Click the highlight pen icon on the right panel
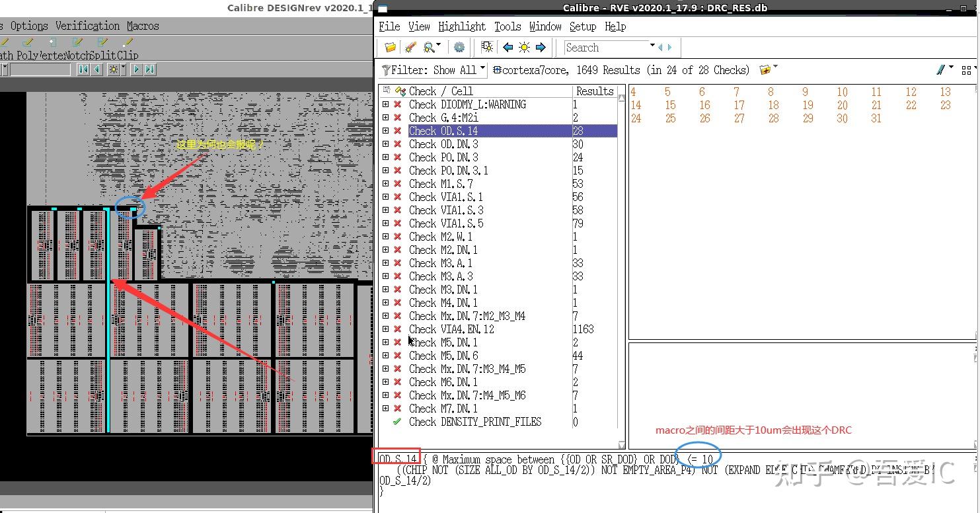The width and height of the screenshot is (980, 513). (x=941, y=69)
